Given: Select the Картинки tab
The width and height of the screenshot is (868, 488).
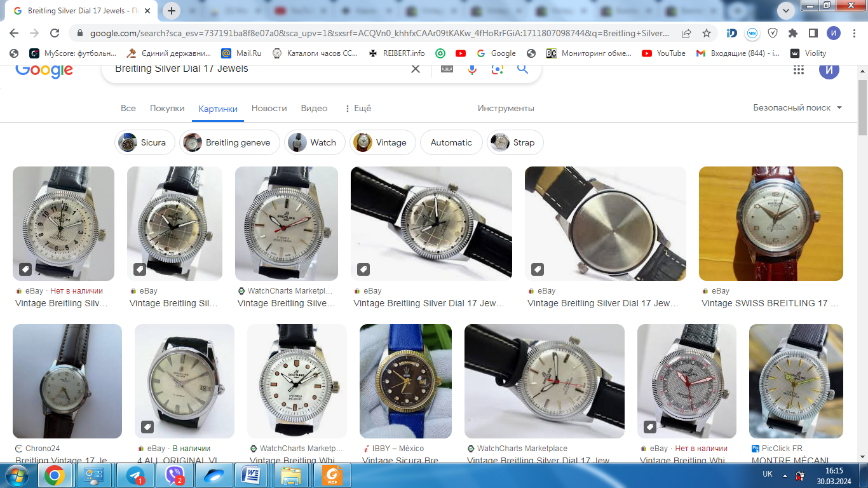Looking at the screenshot, I should 218,109.
